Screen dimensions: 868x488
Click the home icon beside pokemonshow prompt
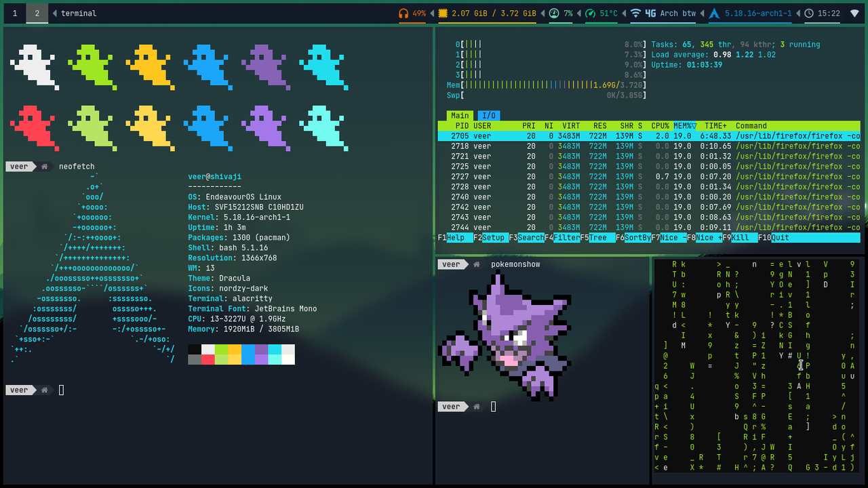[477, 264]
